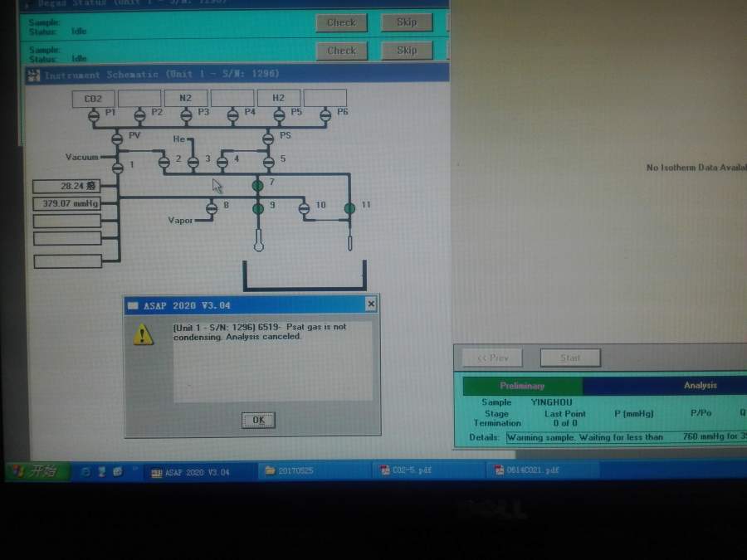Click the Details field showing Warming sample
747x560 pixels.
pyautogui.click(x=627, y=436)
